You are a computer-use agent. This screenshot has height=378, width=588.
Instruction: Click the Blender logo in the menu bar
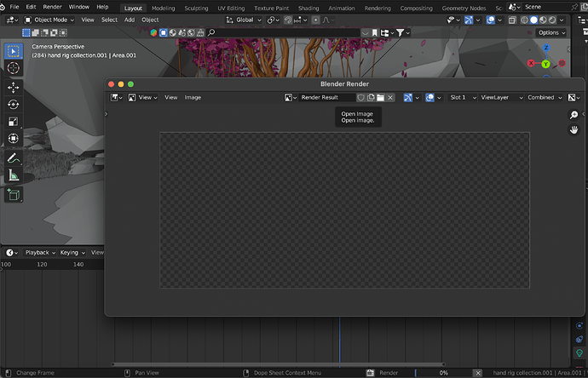(3, 7)
